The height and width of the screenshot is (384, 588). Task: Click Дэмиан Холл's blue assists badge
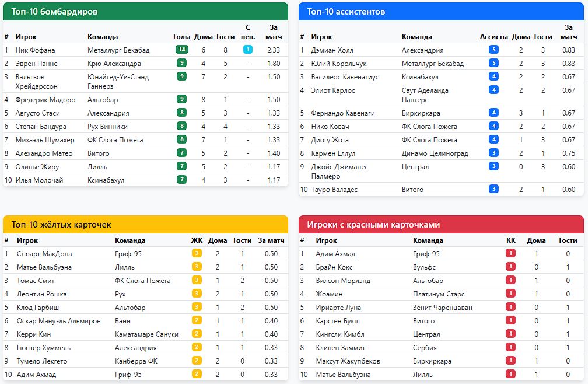click(494, 50)
